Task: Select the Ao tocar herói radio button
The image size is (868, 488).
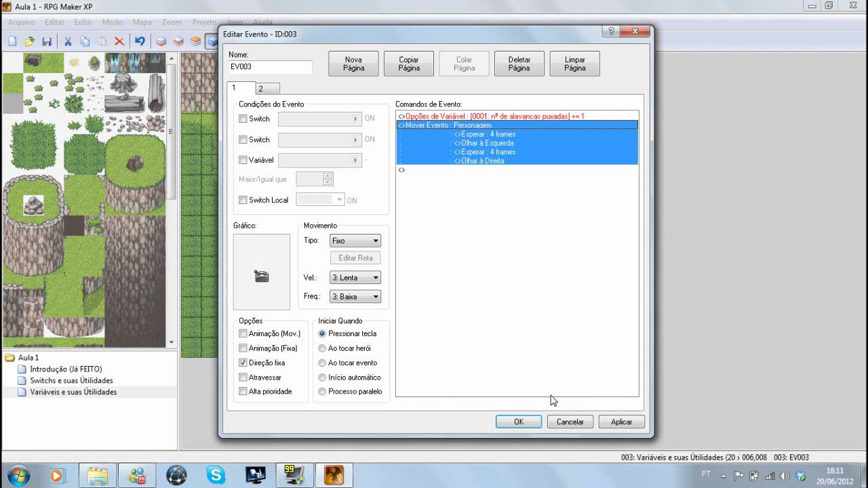Action: [x=322, y=348]
